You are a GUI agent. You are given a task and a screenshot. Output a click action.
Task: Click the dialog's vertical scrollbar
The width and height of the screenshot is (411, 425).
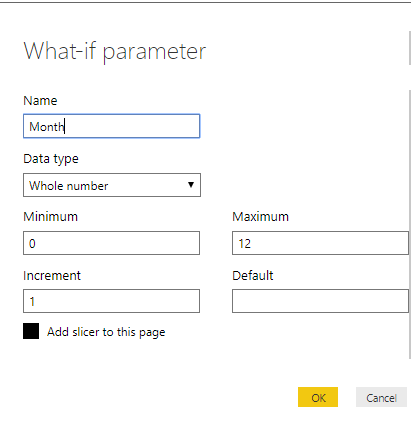410,224
